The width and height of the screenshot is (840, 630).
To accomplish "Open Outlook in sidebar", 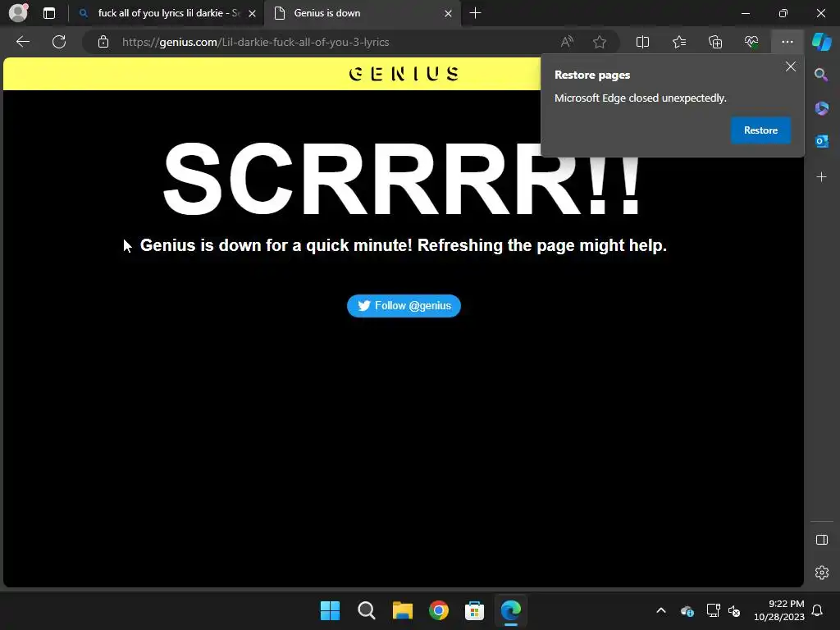I will [x=822, y=141].
